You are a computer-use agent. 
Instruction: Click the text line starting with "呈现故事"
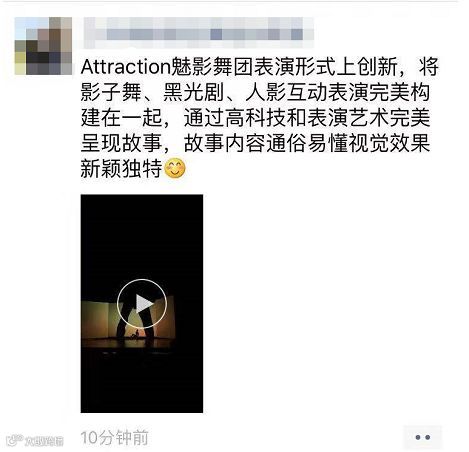pyautogui.click(x=255, y=144)
